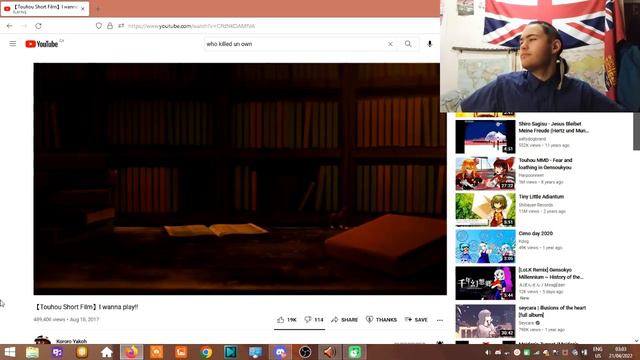
Task: Open LoLK Remix Gensokyo Millennium thumbnail
Action: (485, 283)
